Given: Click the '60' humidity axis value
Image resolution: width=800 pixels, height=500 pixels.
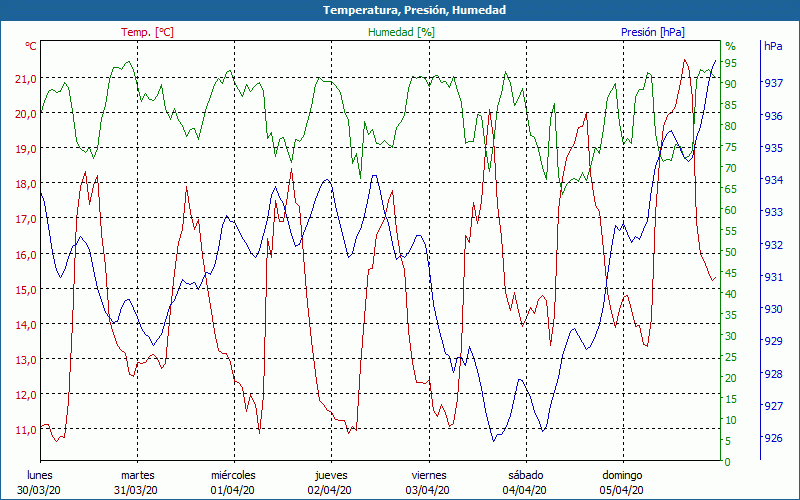Looking at the screenshot, I should (730, 210).
